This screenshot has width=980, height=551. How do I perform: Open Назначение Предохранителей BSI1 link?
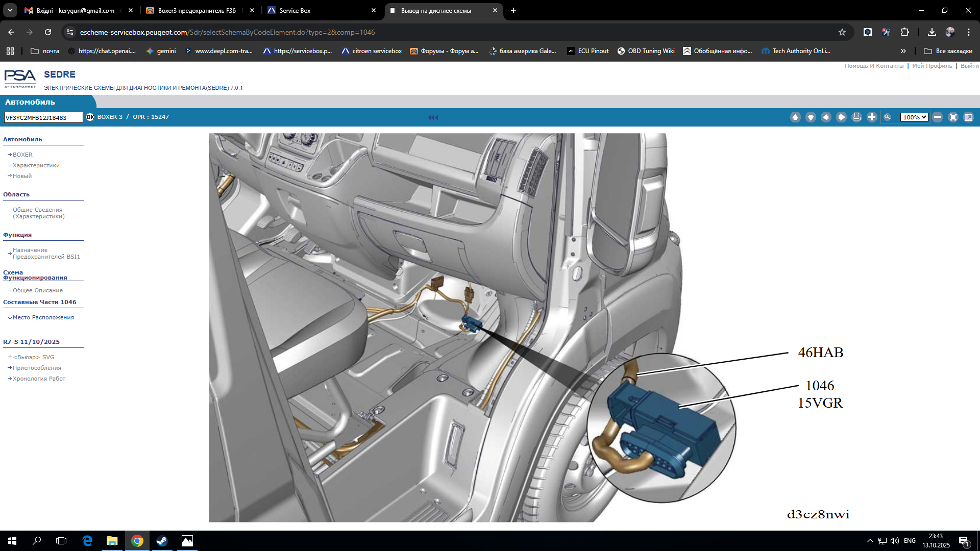[46, 254]
